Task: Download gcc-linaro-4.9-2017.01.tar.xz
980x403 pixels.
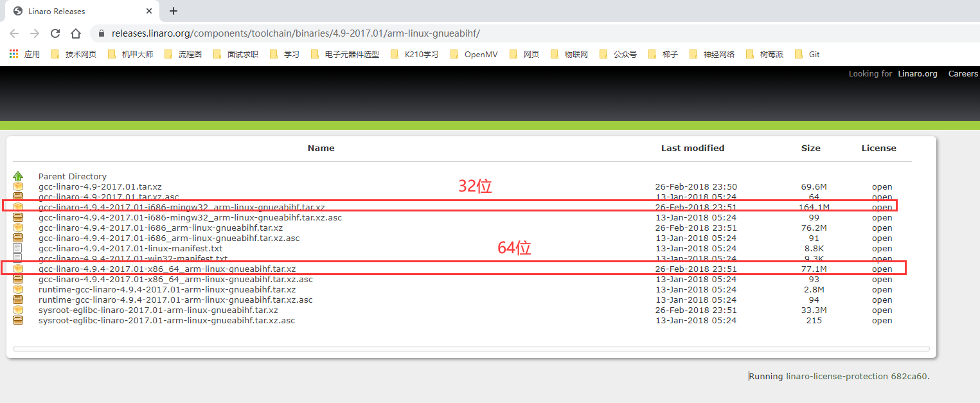Action: point(100,186)
